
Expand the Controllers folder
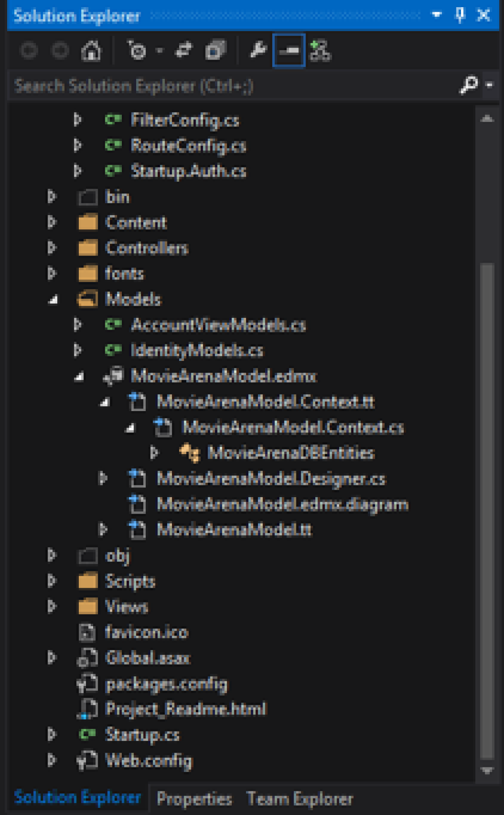tap(51, 248)
